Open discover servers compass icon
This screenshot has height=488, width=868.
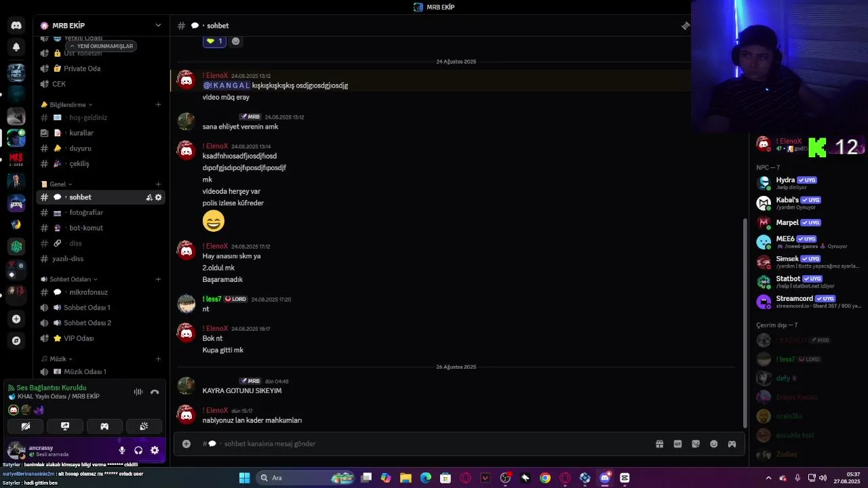coord(16,340)
